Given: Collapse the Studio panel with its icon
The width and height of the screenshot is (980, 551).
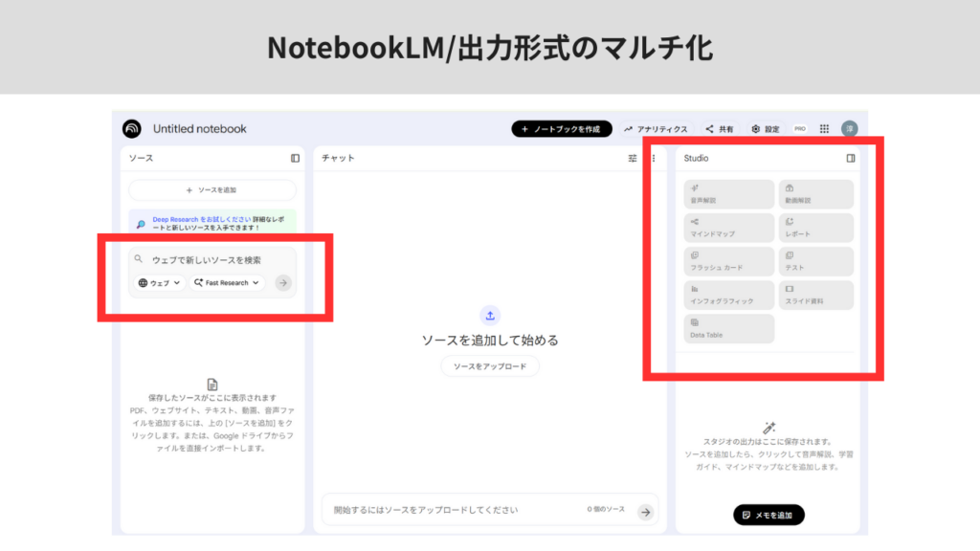Looking at the screenshot, I should 851,158.
